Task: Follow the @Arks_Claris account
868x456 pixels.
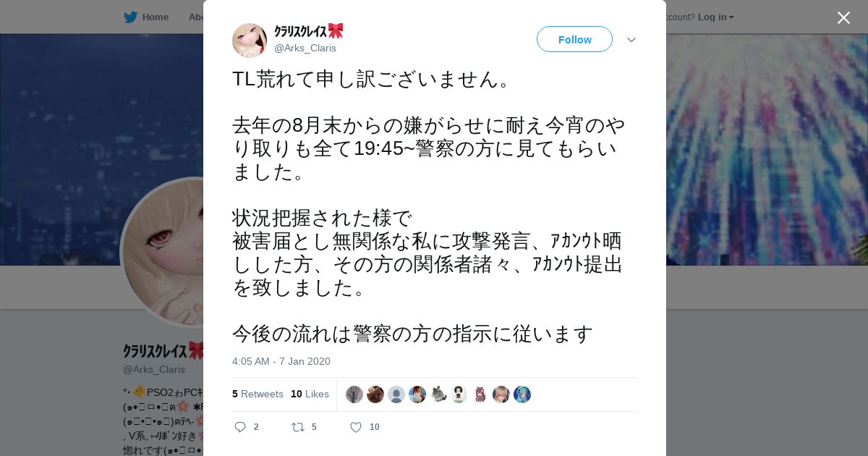Action: [x=574, y=39]
